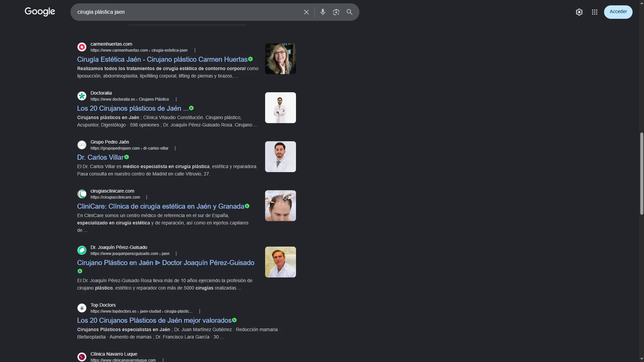
Task: Click the cirugiasclinicare.com favicon
Action: point(82,194)
